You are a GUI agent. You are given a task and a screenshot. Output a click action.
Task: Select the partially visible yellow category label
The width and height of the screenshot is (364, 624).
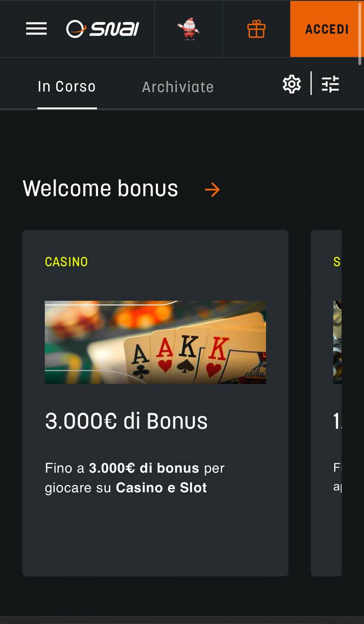coord(337,262)
